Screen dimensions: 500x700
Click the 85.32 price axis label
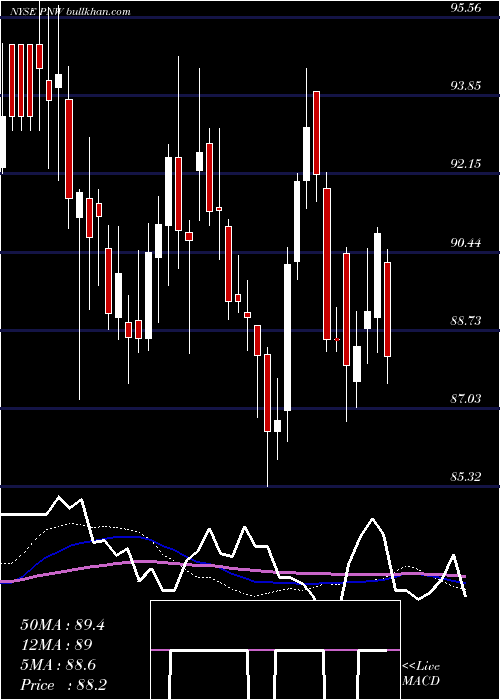pos(466,477)
